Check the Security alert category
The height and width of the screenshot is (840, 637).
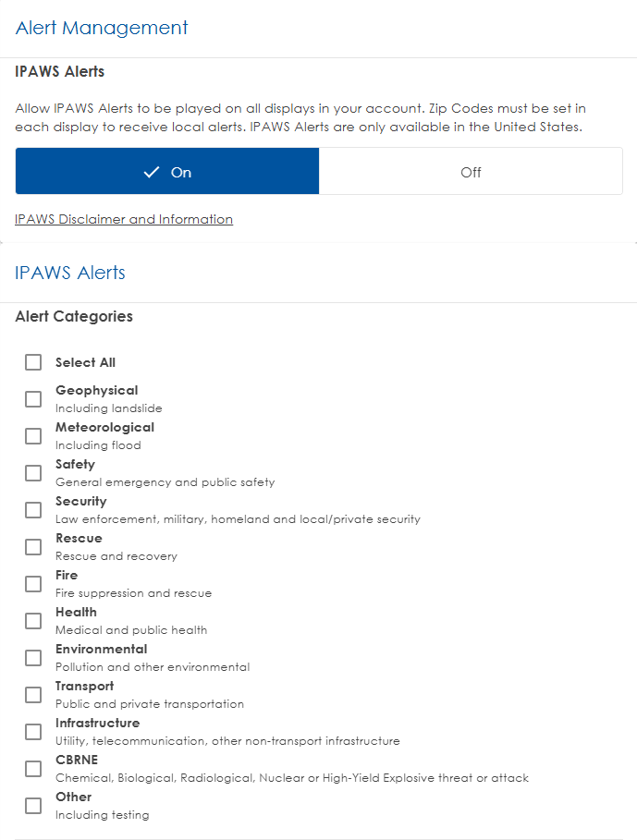point(33,510)
